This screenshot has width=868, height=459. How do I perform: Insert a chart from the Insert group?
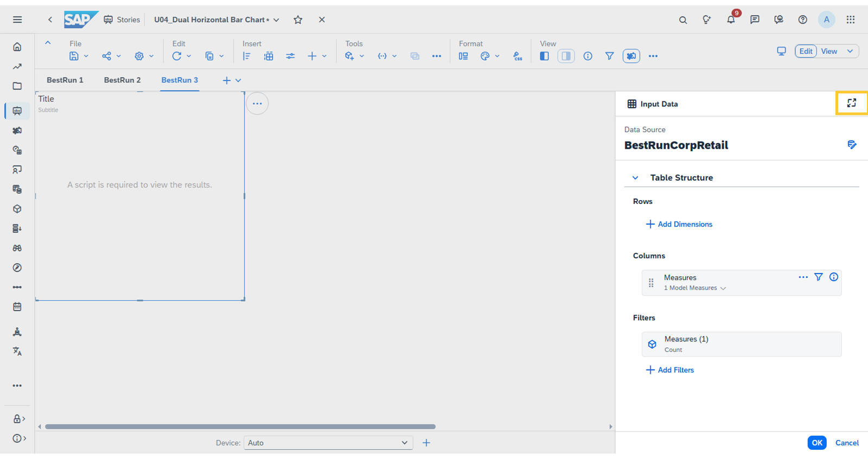point(247,56)
